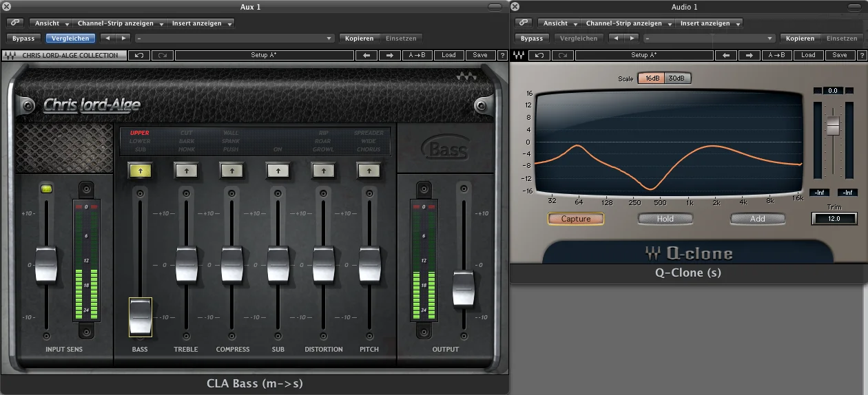868x395 pixels.
Task: Click Chris Lord-Alge Collection logo bar
Action: (x=65, y=55)
